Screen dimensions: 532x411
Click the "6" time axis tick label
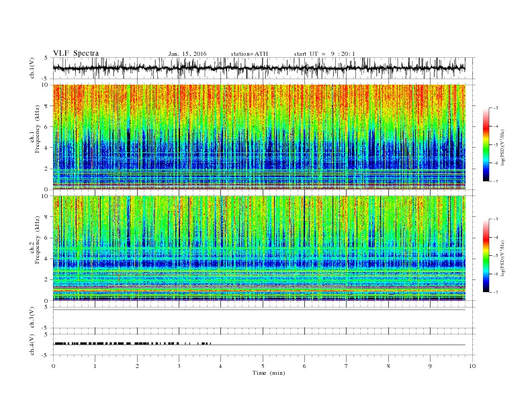pyautogui.click(x=304, y=366)
